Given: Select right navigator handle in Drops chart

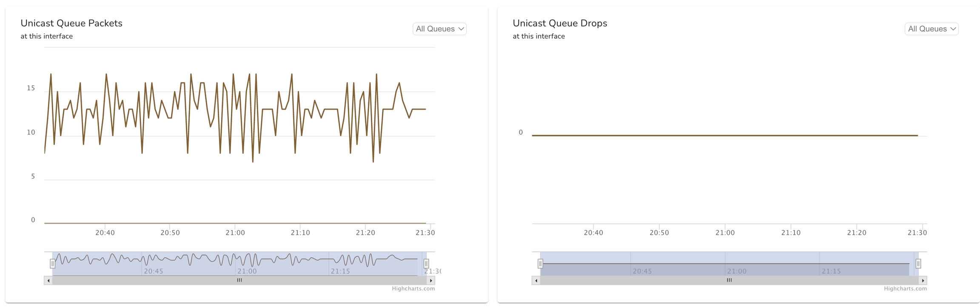Looking at the screenshot, I should coord(918,264).
